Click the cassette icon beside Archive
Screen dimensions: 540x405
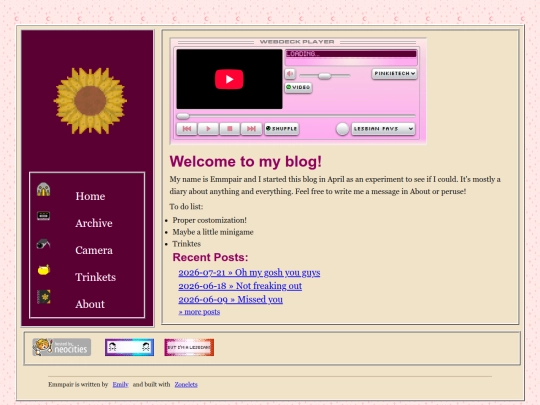[43, 216]
